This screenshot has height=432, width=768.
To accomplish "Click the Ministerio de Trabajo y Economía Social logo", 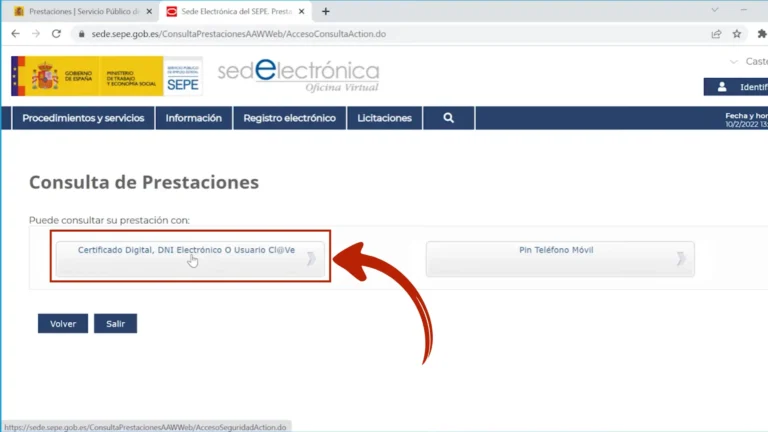I will point(131,76).
